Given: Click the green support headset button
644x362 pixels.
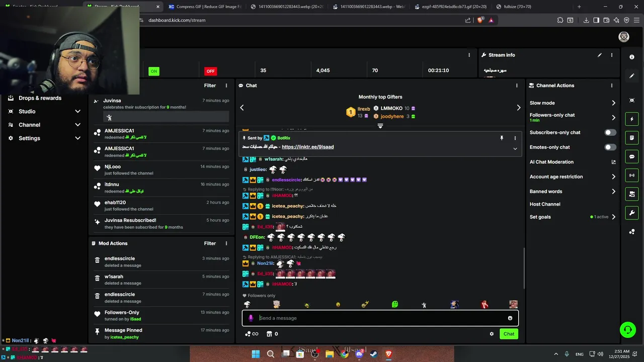Looking at the screenshot, I should pyautogui.click(x=628, y=330).
